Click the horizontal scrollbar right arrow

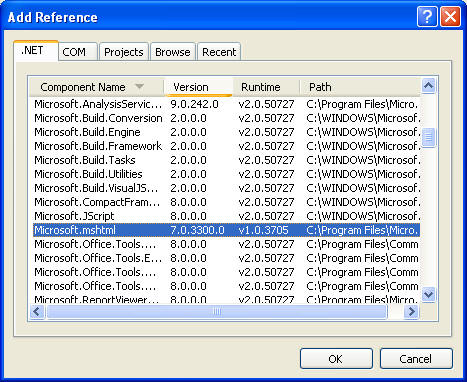[412, 312]
